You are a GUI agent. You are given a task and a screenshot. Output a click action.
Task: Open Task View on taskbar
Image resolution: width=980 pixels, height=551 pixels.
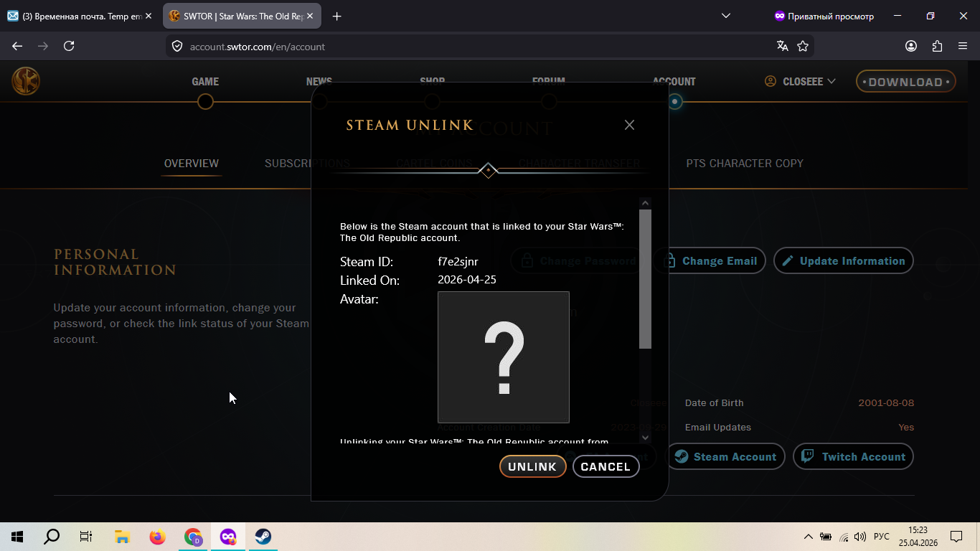[x=86, y=536]
